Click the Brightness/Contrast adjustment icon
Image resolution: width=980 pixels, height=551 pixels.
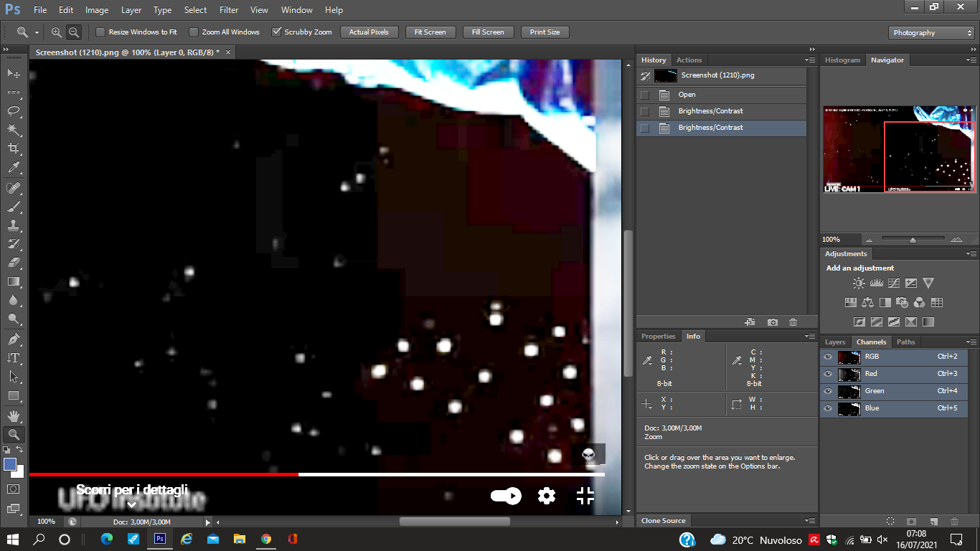(x=859, y=283)
